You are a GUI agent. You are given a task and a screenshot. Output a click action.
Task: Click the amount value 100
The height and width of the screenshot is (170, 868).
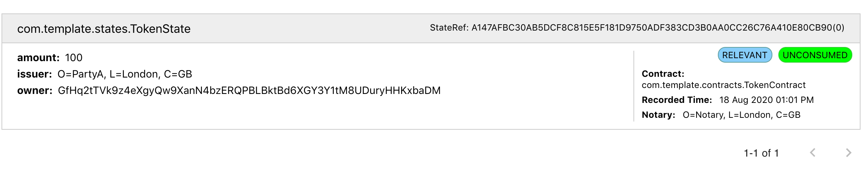click(74, 58)
